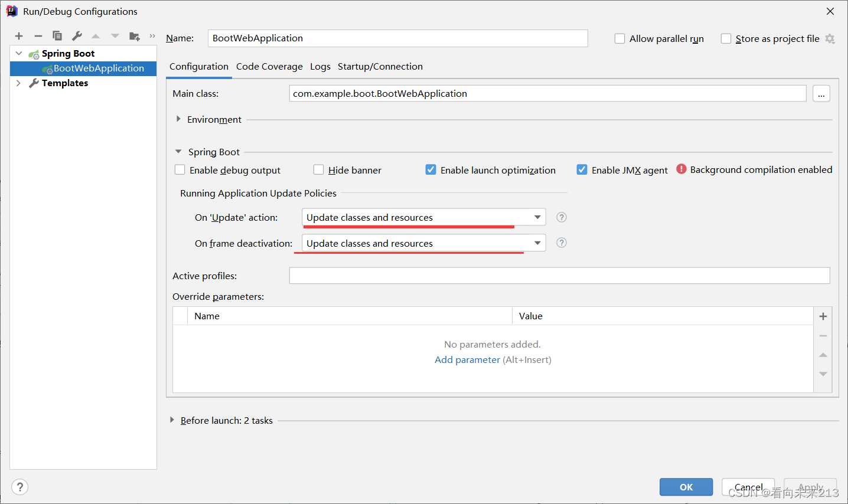The image size is (848, 504).
Task: Open On 'Update' action dropdown
Action: tap(423, 217)
